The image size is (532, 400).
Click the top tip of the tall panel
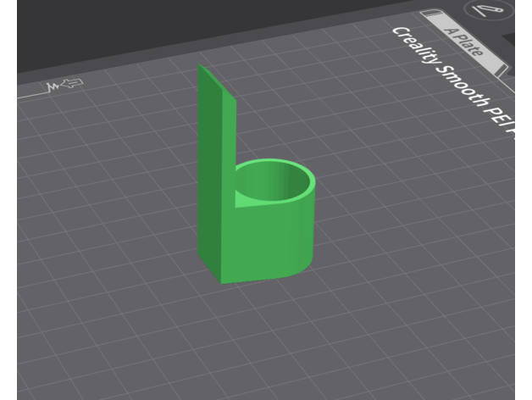click(199, 67)
